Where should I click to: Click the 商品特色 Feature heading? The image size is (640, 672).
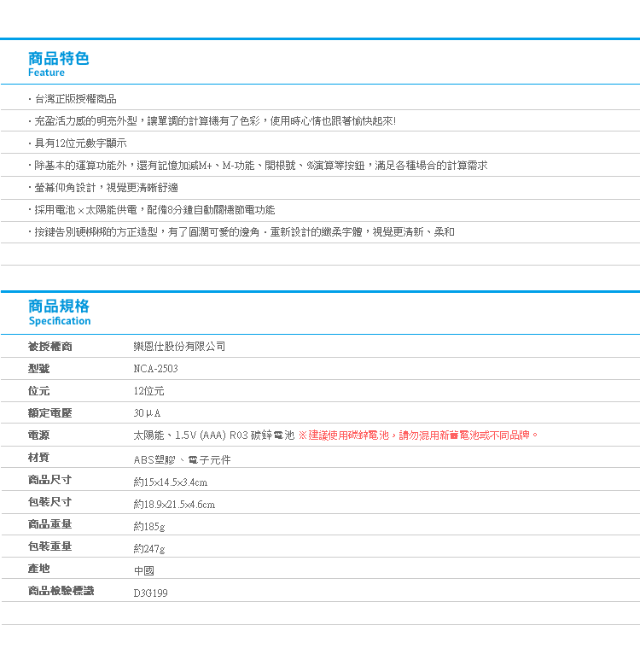point(58,64)
